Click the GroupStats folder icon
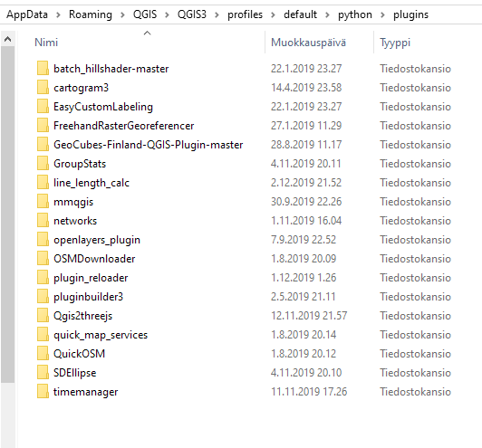The height and width of the screenshot is (448, 482). click(43, 163)
